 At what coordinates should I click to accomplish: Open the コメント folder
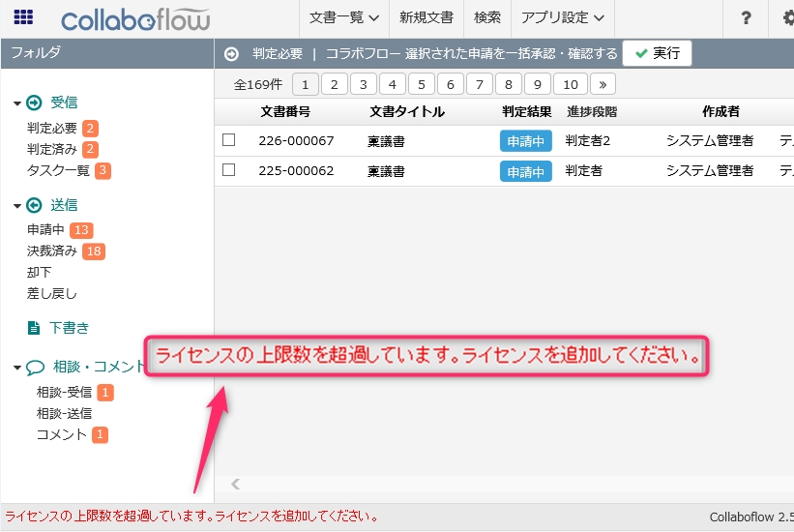[x=61, y=434]
